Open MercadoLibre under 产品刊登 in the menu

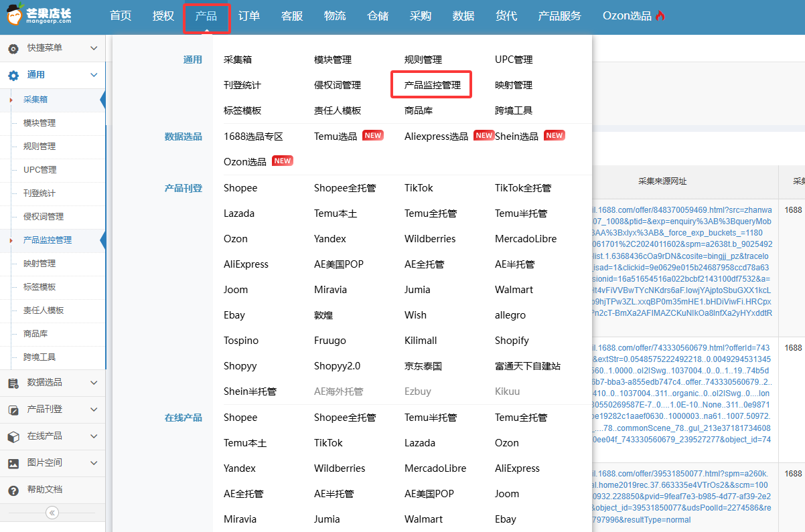point(526,239)
